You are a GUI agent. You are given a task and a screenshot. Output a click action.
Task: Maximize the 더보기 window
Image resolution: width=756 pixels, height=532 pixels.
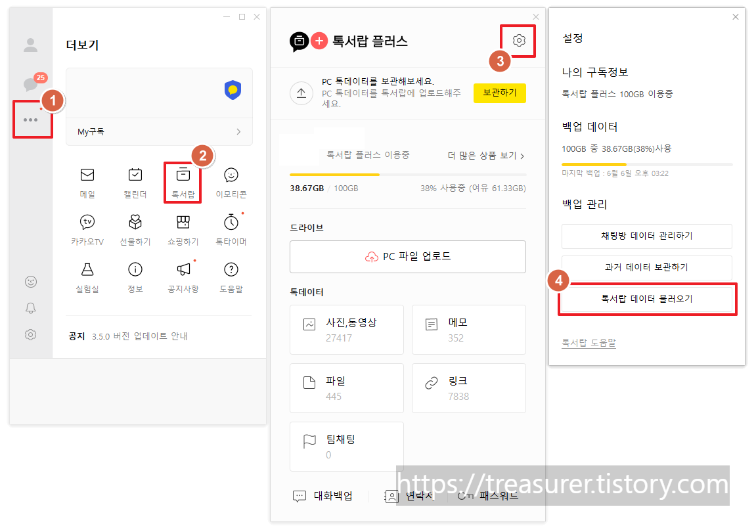click(242, 17)
